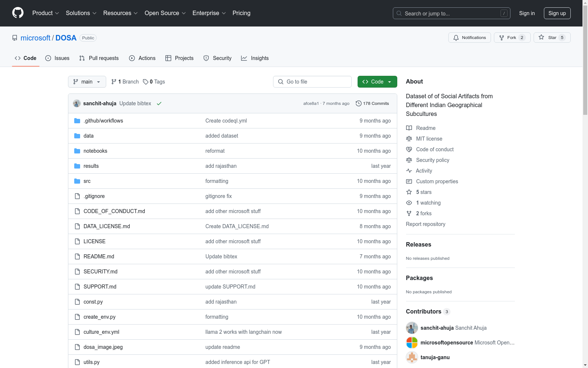Click the commits history clock icon
The image size is (588, 368).
point(359,103)
